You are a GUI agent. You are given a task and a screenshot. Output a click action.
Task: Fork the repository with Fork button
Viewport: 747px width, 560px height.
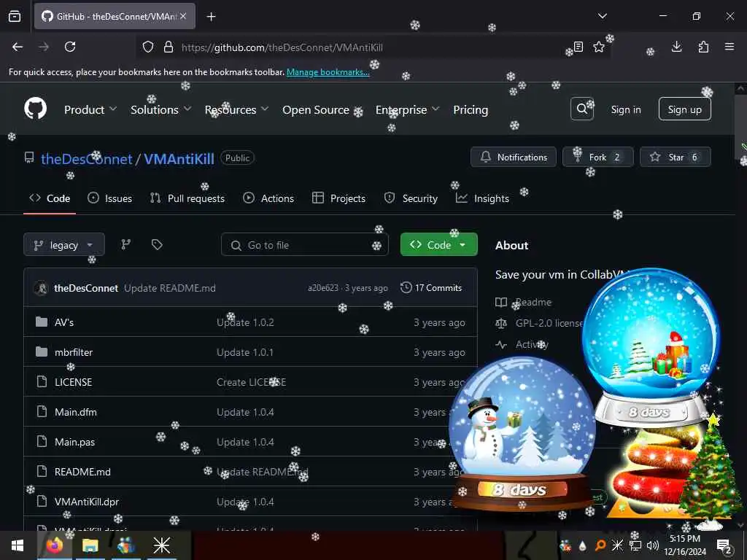tap(598, 157)
